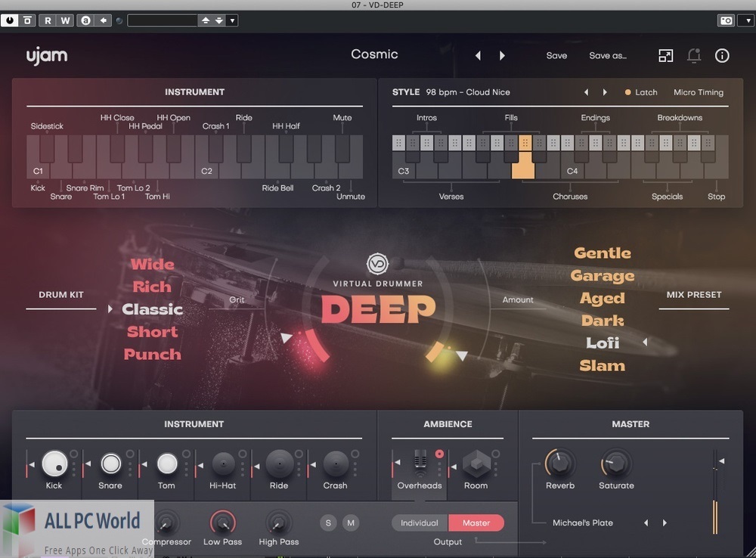Click the Virtual Drummer VD emblem

(377, 264)
